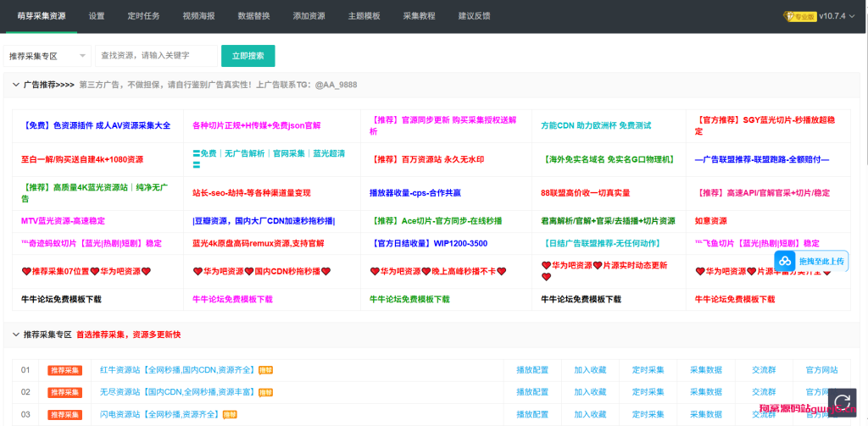Focus the resource keyword search input field

156,56
